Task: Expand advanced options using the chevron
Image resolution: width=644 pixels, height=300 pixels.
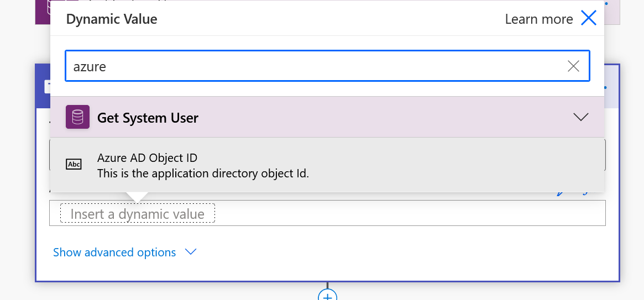Action: click(x=191, y=252)
